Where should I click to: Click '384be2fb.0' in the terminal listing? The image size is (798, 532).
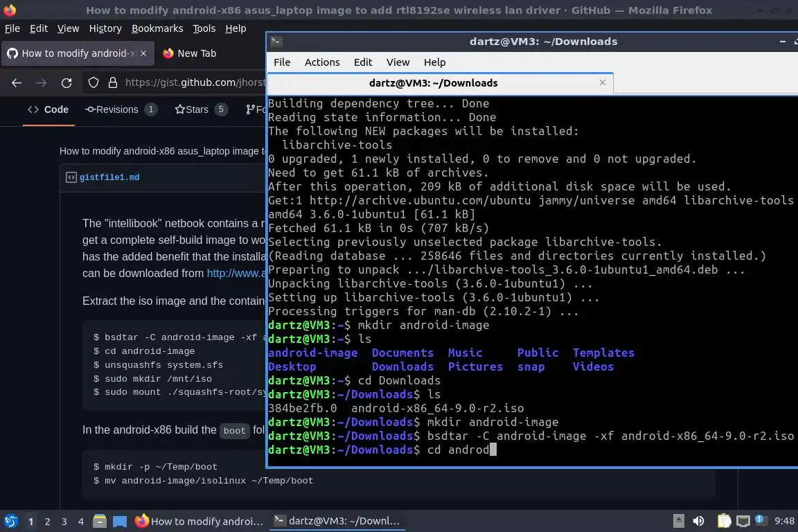coord(302,408)
